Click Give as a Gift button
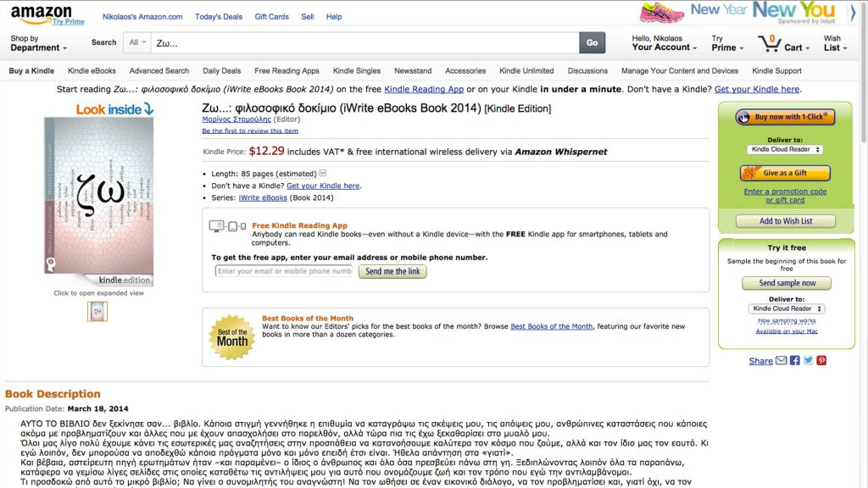The image size is (868, 488). coord(785,173)
